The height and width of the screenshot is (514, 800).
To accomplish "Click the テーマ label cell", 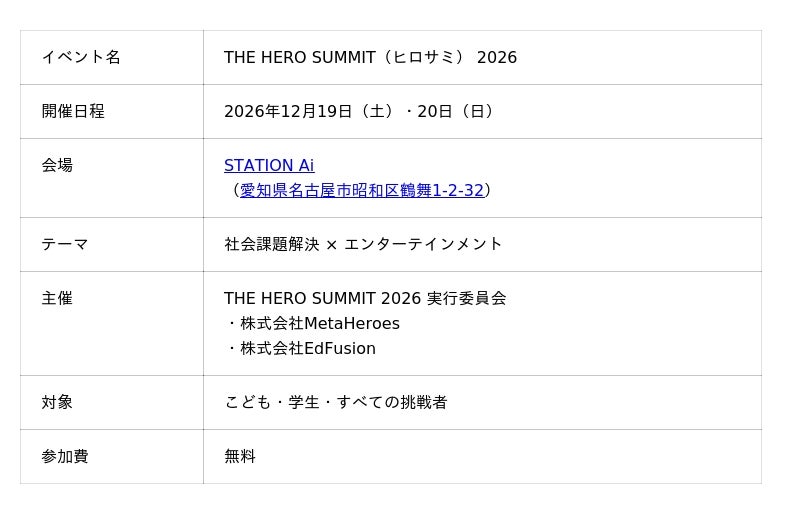I will point(65,245).
